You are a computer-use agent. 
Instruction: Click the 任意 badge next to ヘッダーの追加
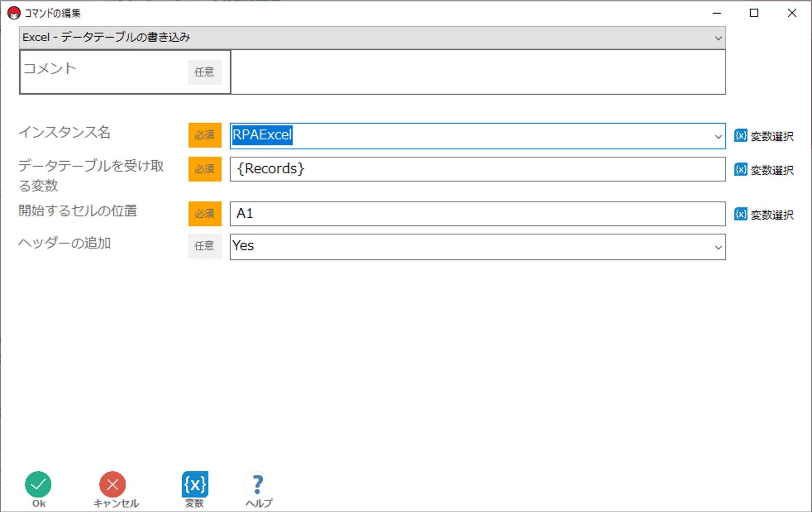coord(205,246)
